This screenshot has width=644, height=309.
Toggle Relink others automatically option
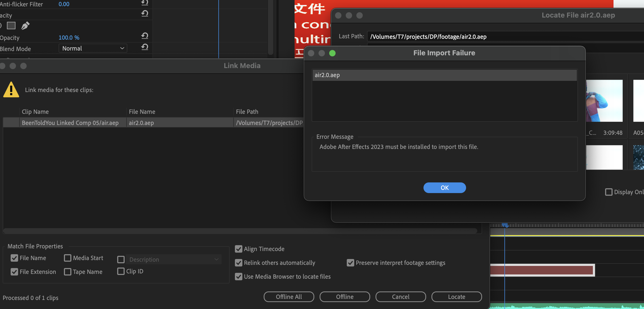tap(238, 263)
